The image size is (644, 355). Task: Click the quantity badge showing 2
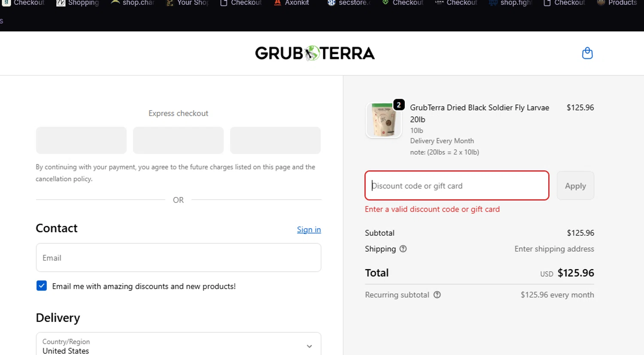(x=399, y=105)
